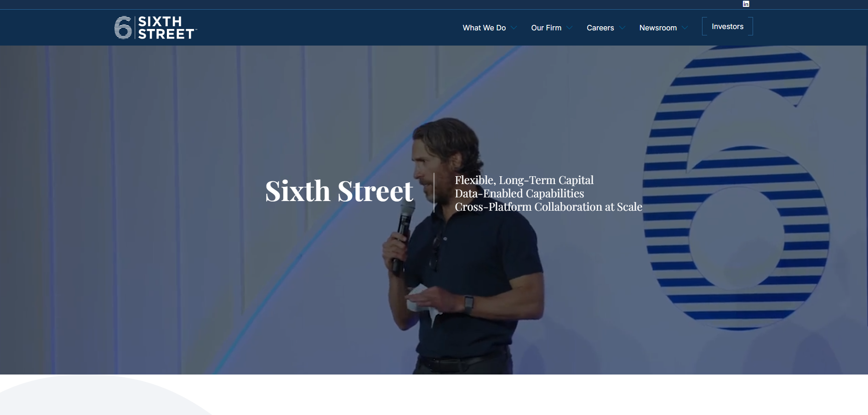The height and width of the screenshot is (415, 868).
Task: Expand the What We Do chevron
Action: (x=514, y=28)
